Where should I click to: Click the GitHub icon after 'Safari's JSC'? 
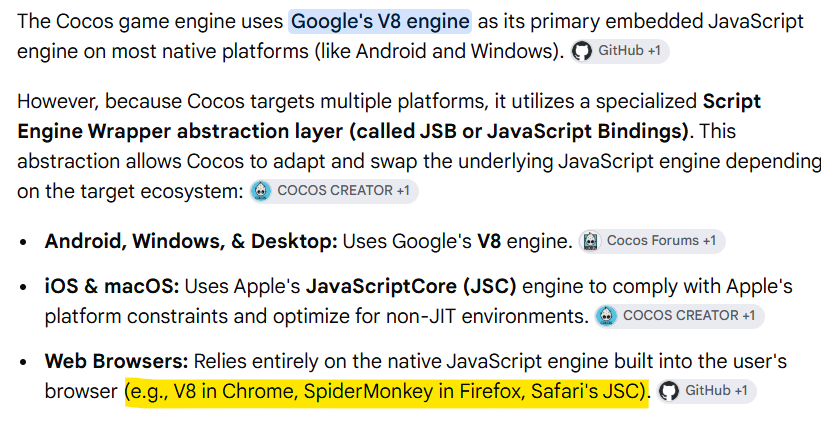click(669, 391)
